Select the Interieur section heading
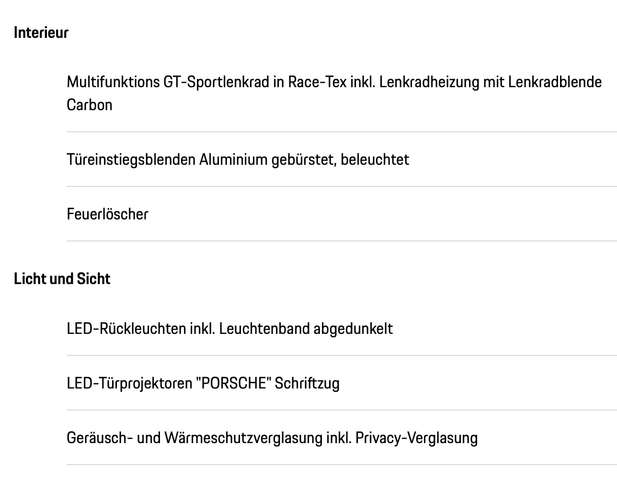 41,33
